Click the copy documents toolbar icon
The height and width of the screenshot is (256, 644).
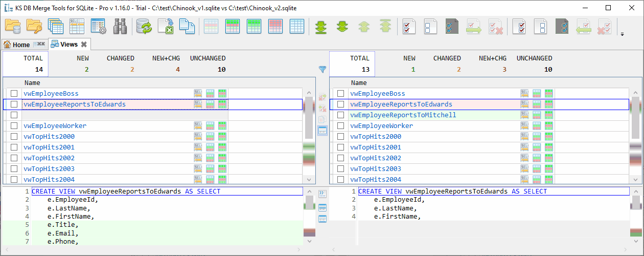coord(187,26)
